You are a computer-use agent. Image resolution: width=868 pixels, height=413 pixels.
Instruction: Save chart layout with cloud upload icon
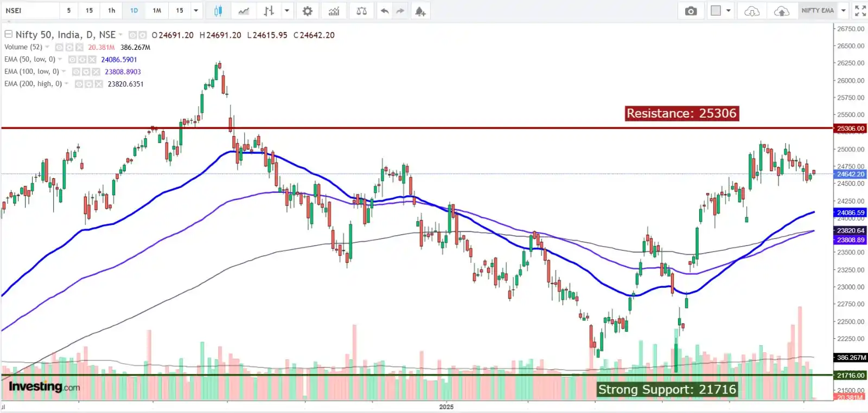click(x=781, y=11)
